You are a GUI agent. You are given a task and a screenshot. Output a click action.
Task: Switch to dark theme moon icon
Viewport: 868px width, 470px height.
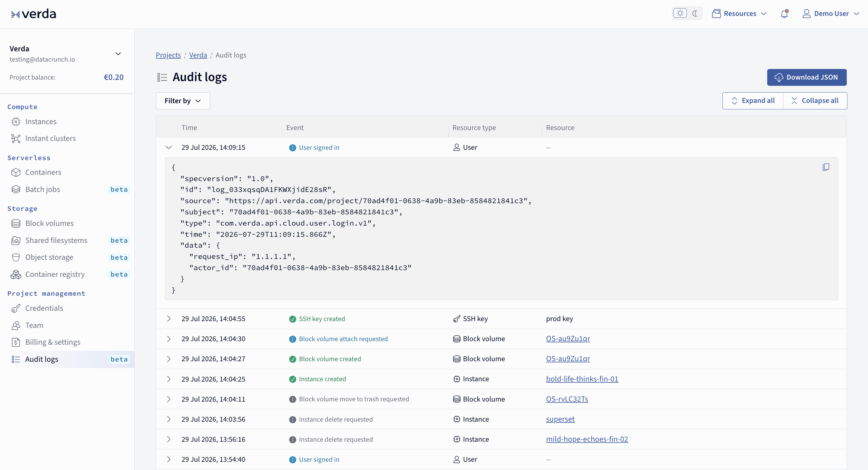pyautogui.click(x=694, y=14)
